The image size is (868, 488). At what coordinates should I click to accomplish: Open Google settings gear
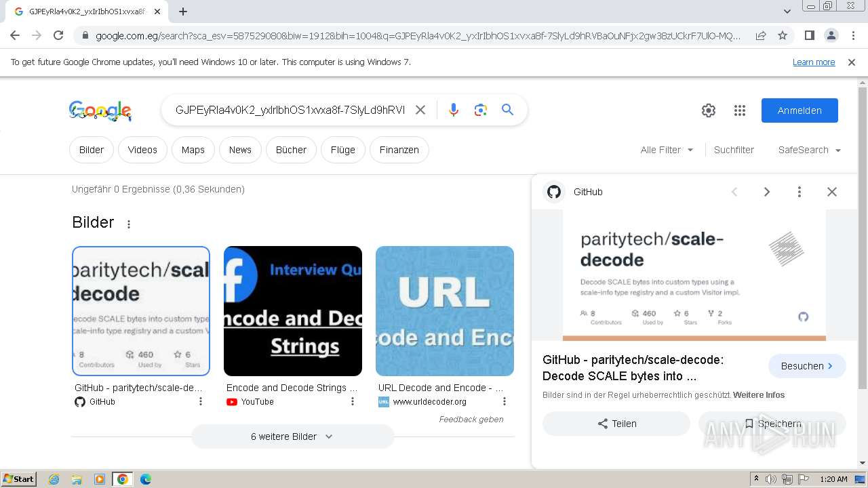click(x=709, y=110)
